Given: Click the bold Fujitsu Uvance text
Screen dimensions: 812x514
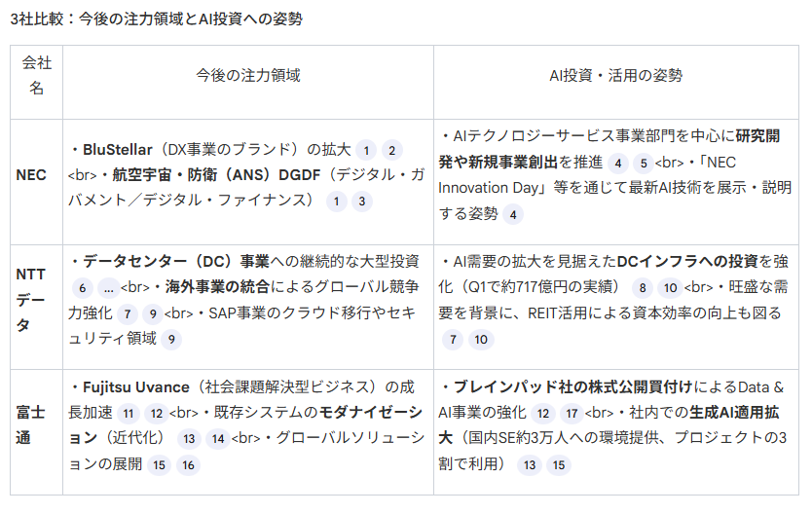Looking at the screenshot, I should tap(136, 387).
